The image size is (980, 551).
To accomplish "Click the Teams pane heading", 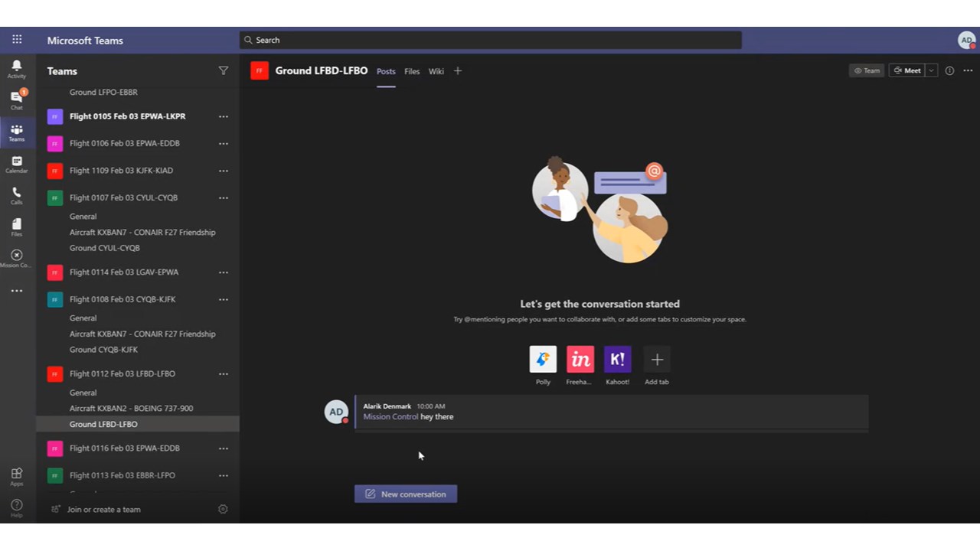I will (x=62, y=71).
